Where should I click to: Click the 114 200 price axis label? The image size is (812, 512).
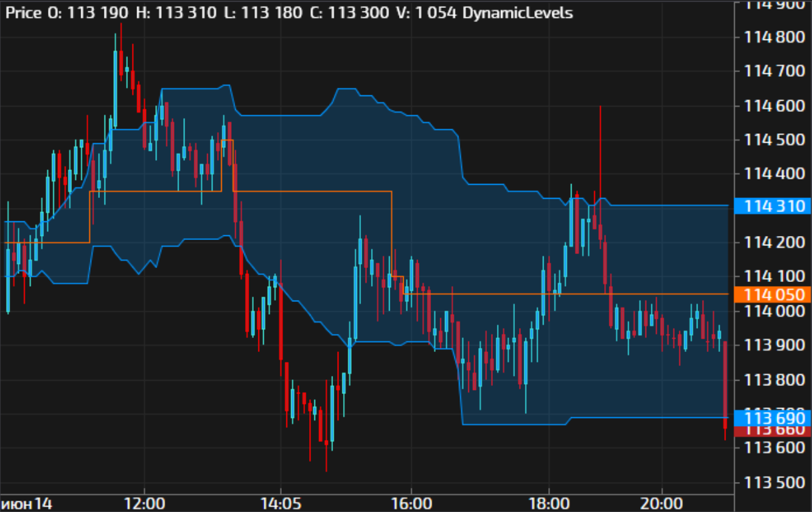pos(773,242)
